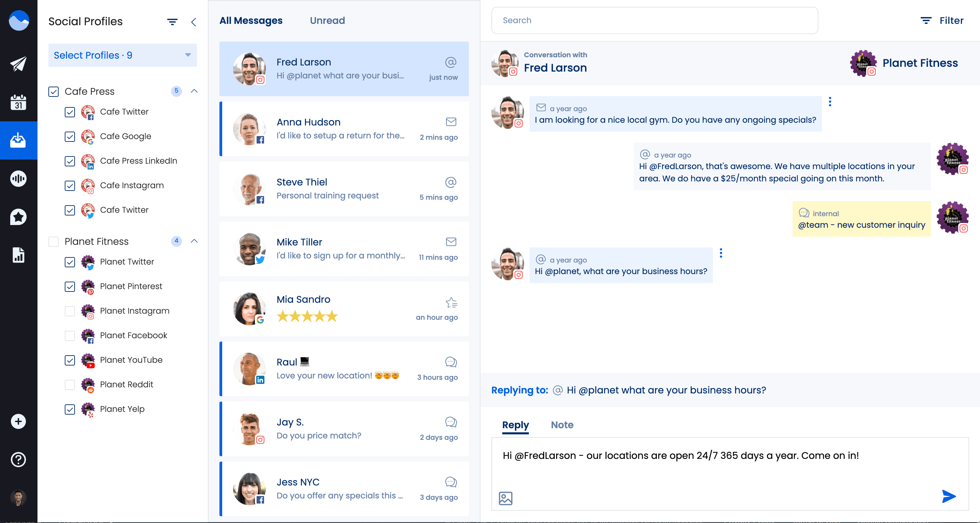
Task: Switch to the Unread tab
Action: (327, 20)
